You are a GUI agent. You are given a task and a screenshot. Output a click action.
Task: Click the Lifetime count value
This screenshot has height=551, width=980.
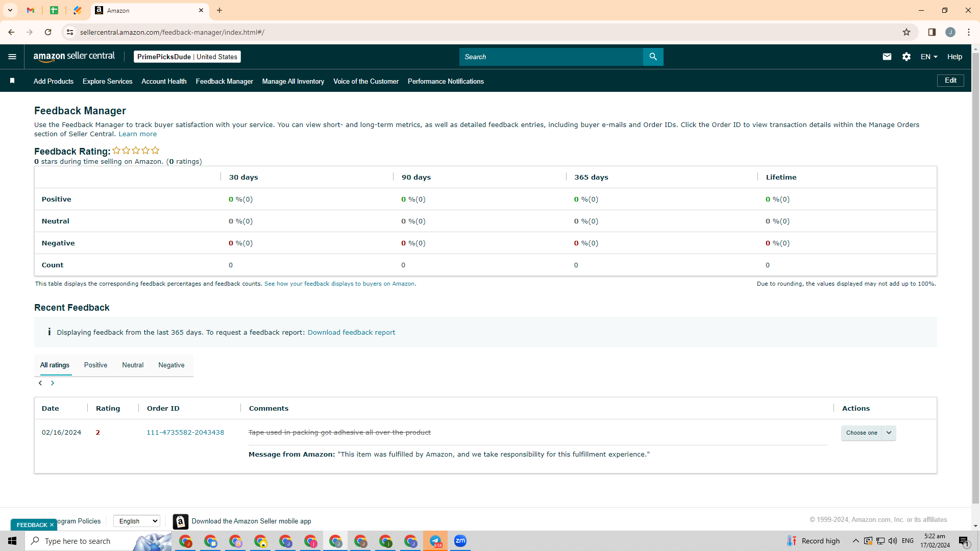(768, 265)
